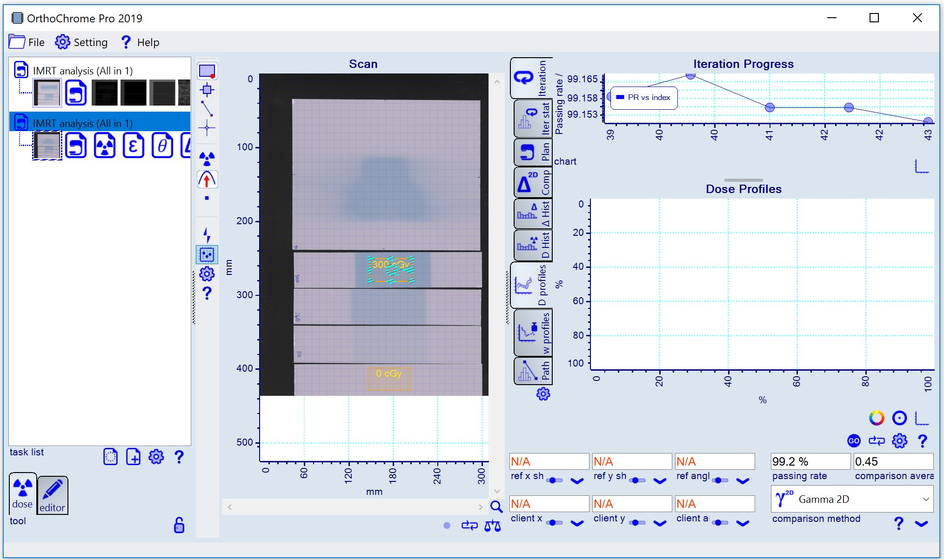Expand the ref angle chevron options

coord(743,481)
